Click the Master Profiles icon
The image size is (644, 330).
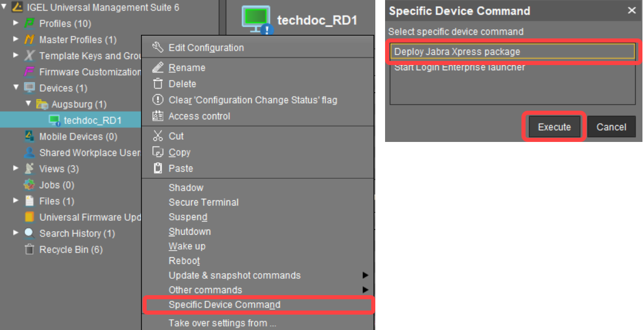30,40
